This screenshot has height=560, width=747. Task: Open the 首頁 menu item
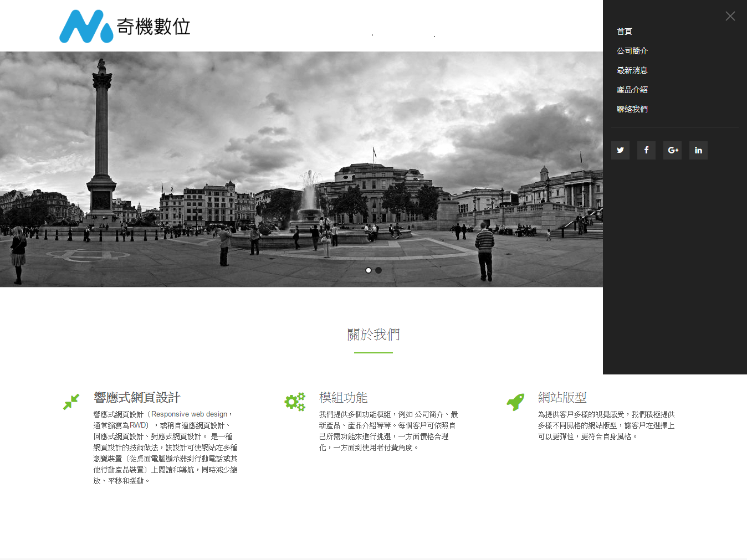click(x=625, y=32)
